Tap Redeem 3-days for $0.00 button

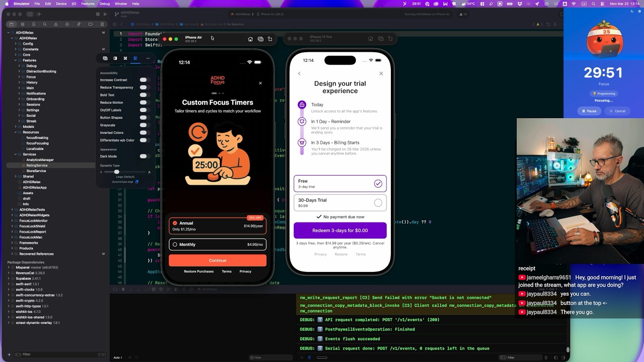[x=340, y=230]
